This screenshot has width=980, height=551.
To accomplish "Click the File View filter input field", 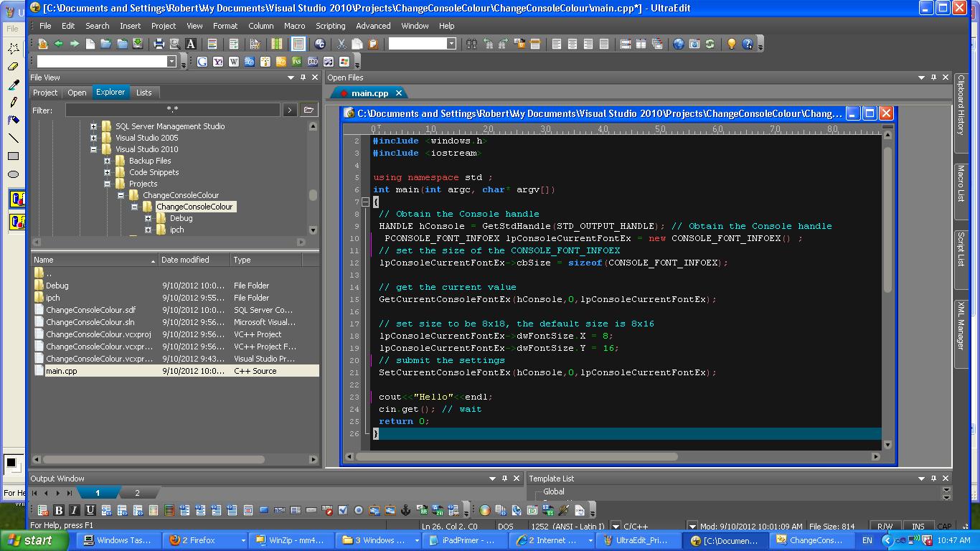I will 172,110.
